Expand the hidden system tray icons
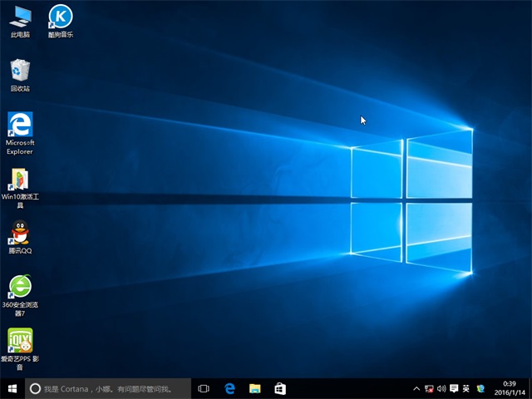The height and width of the screenshot is (399, 532). pos(416,388)
